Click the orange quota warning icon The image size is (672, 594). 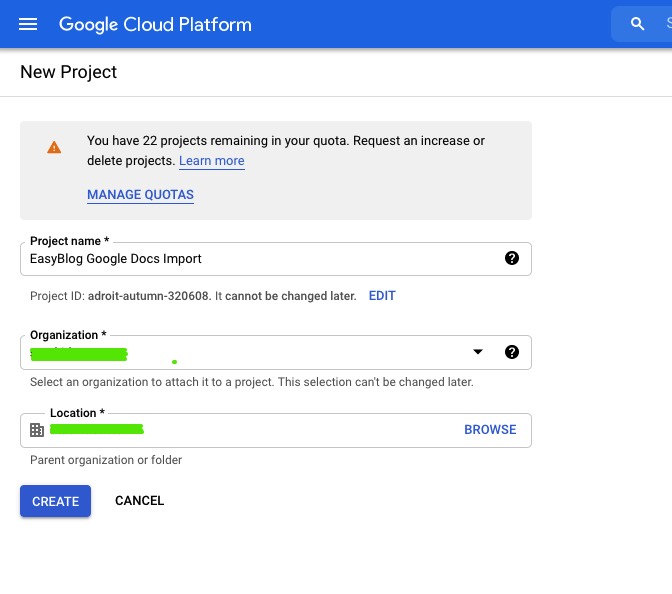54,147
